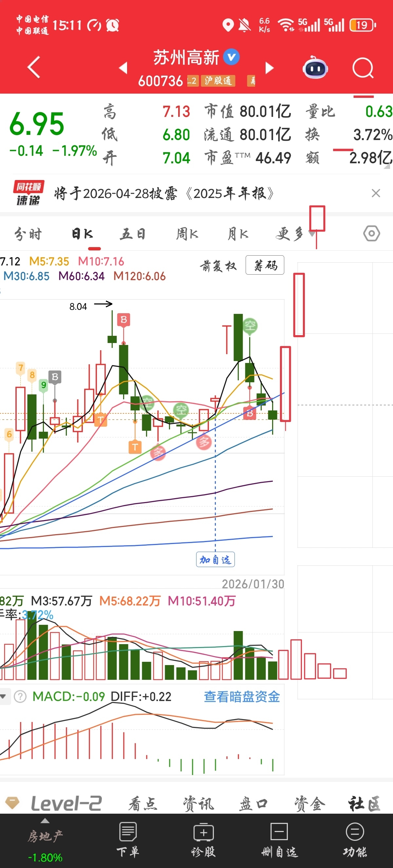
Task: Switch to the 分时 chart tab
Action: [x=28, y=234]
